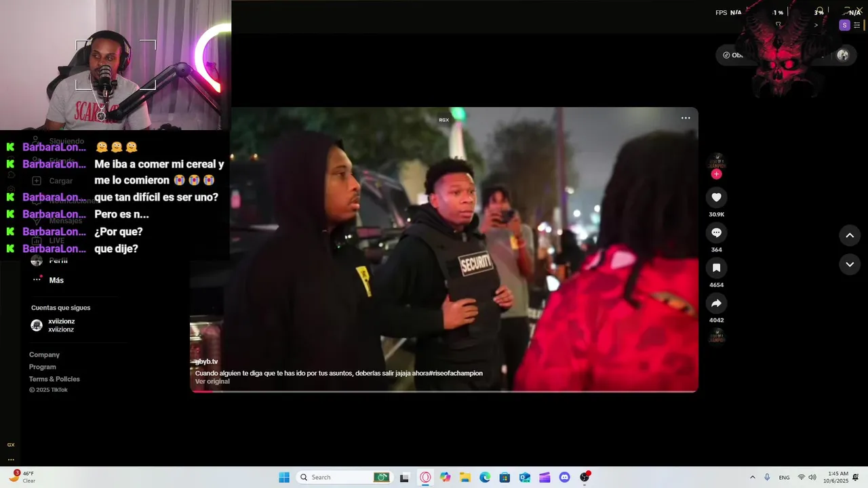Like the TikTok video with the heart icon
The image size is (868, 488).
(x=716, y=197)
